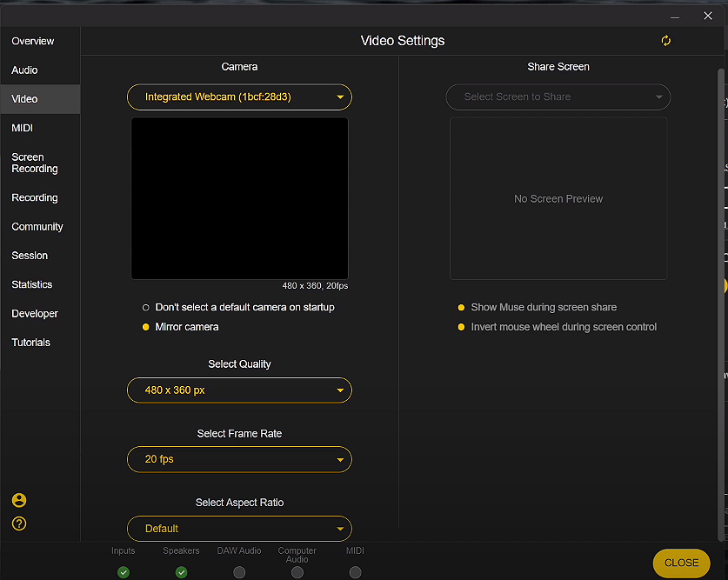Switch to the Session section
Screen dimensions: 728x580
pyautogui.click(x=40, y=256)
